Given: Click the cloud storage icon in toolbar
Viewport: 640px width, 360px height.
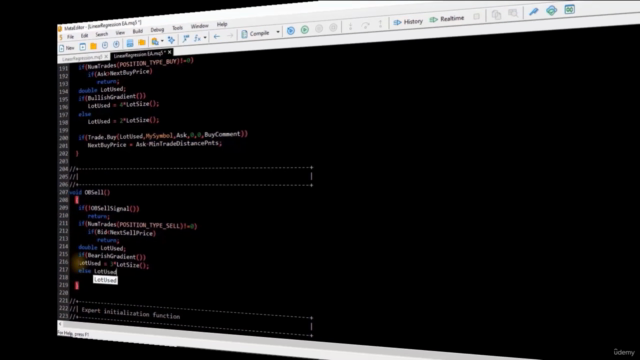Looking at the screenshot, I should 551,11.
